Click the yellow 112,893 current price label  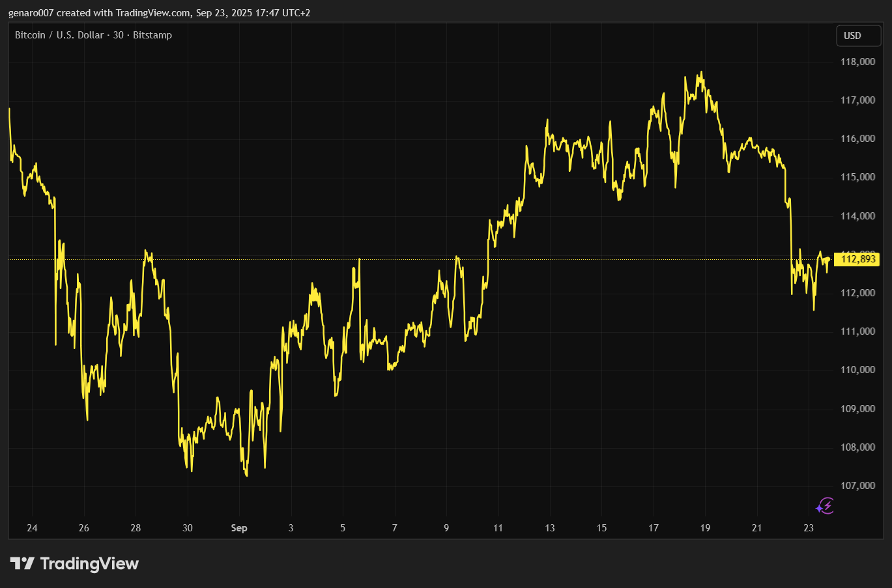pyautogui.click(x=858, y=259)
